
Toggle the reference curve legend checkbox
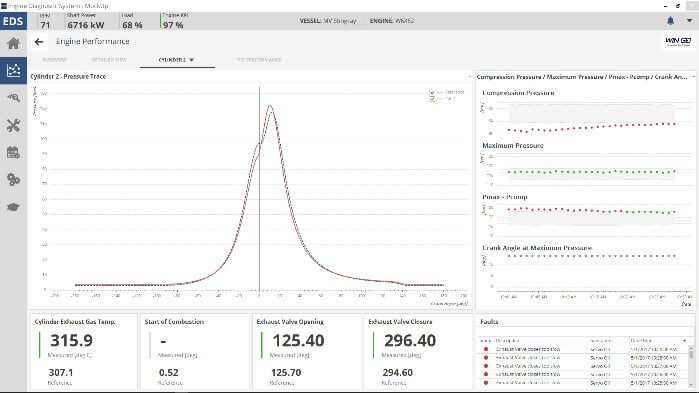(432, 92)
